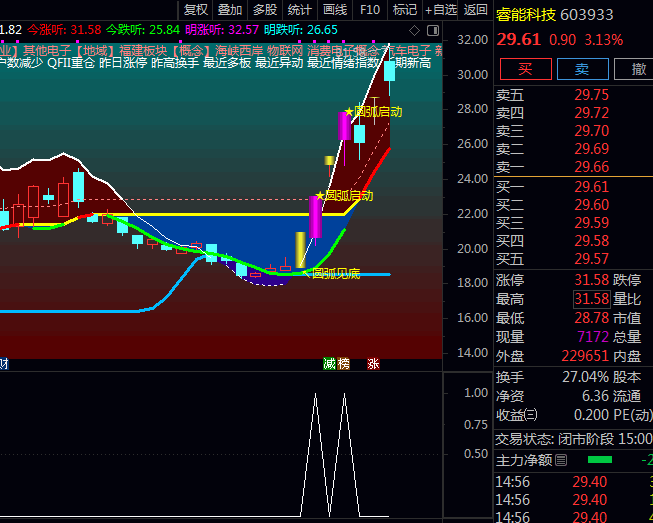Select 卖四 ask price 29.72
Screen dimensions: 653x523
click(x=591, y=113)
